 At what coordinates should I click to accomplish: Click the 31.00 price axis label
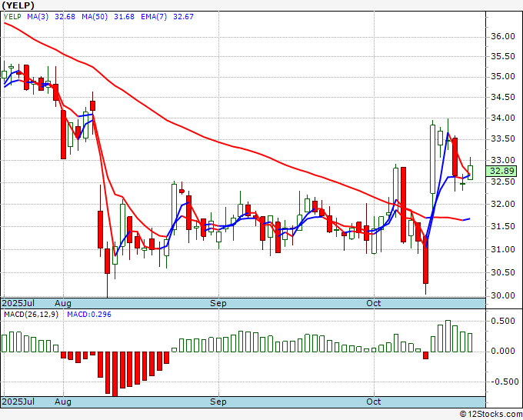(503, 249)
